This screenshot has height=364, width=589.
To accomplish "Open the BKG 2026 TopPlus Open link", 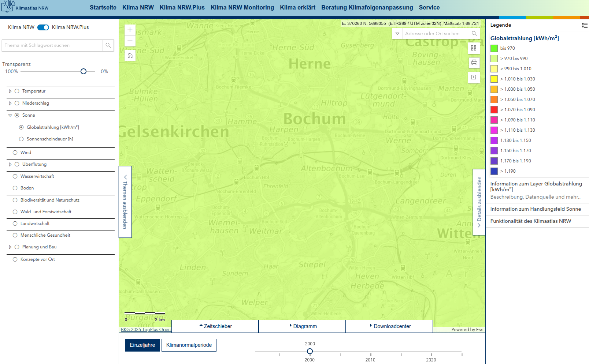I will 146,330.
